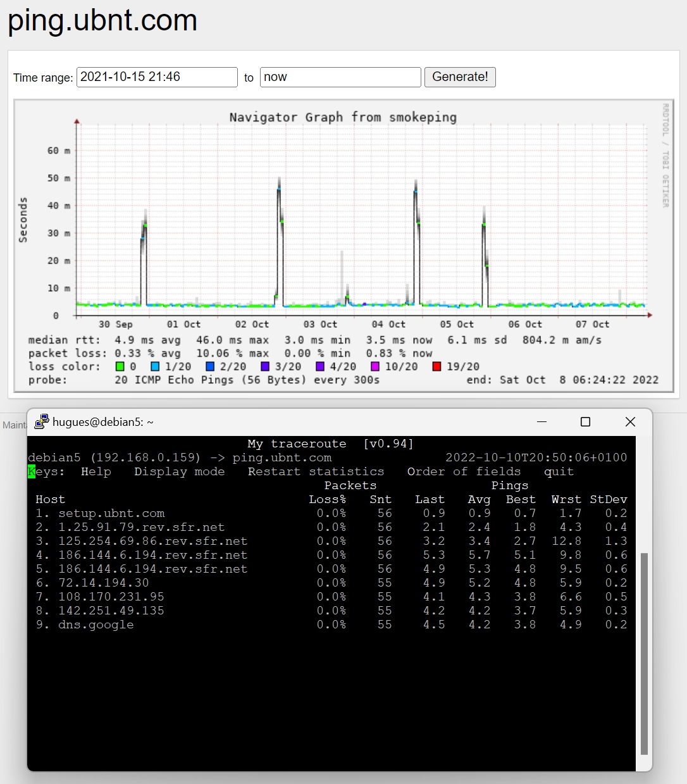Click the 'Time range:' label
Viewport: 687px width, 784px height.
point(43,78)
